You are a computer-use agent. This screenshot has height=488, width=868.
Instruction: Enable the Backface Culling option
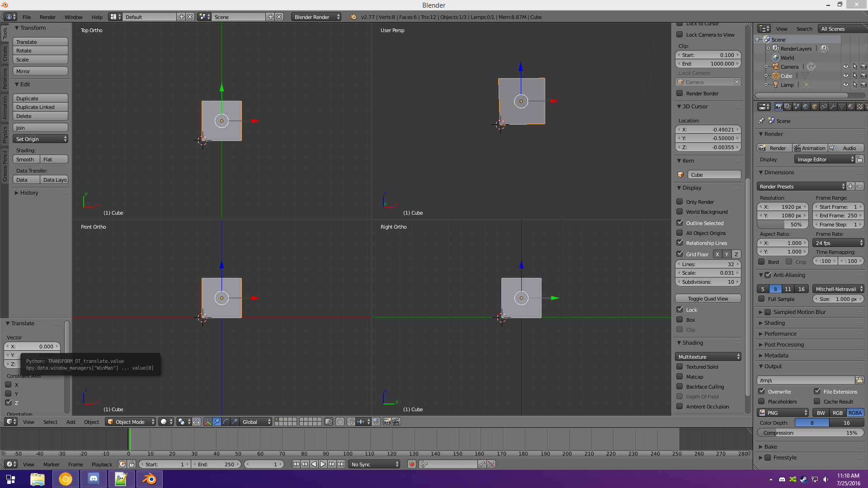tap(679, 386)
